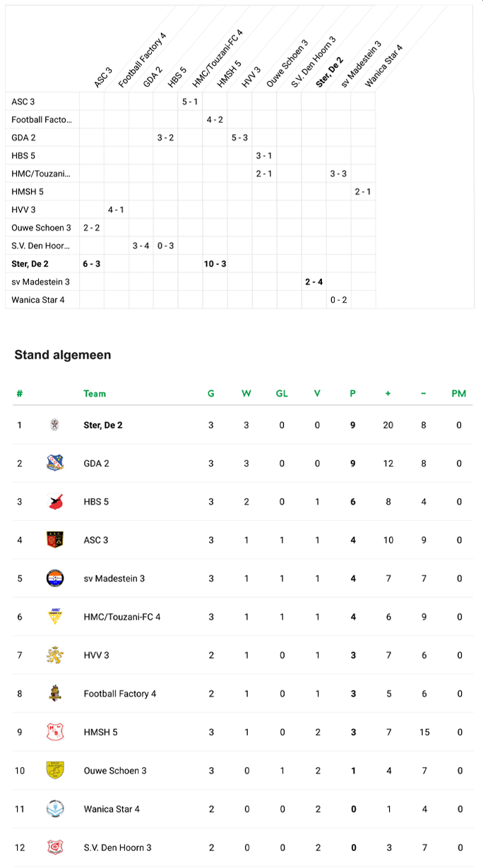Click the HVV 3 lion crest

tap(55, 656)
